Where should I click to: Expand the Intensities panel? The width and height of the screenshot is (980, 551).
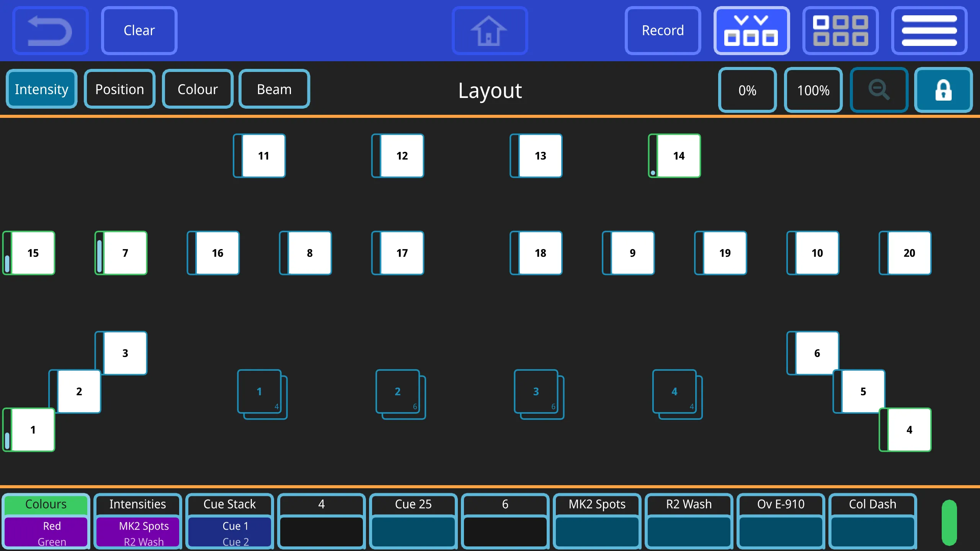pos(137,505)
